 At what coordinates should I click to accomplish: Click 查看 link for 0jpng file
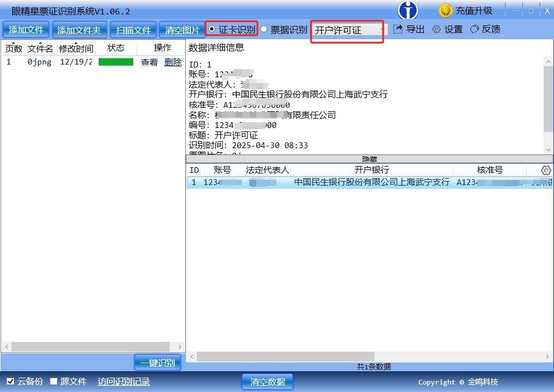pos(149,62)
